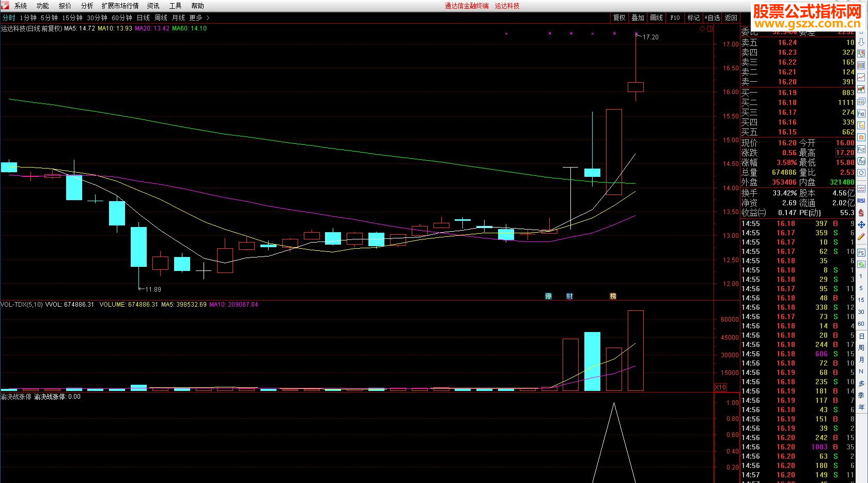Open the 叠加 overlay option
The image size is (868, 483).
(638, 18)
